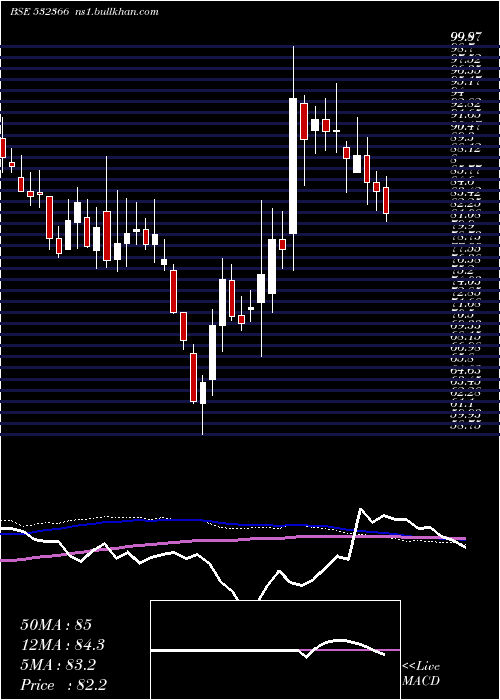Open the ns1.bullkhan.com watermark link text
The height and width of the screenshot is (700, 500).
pos(115,12)
